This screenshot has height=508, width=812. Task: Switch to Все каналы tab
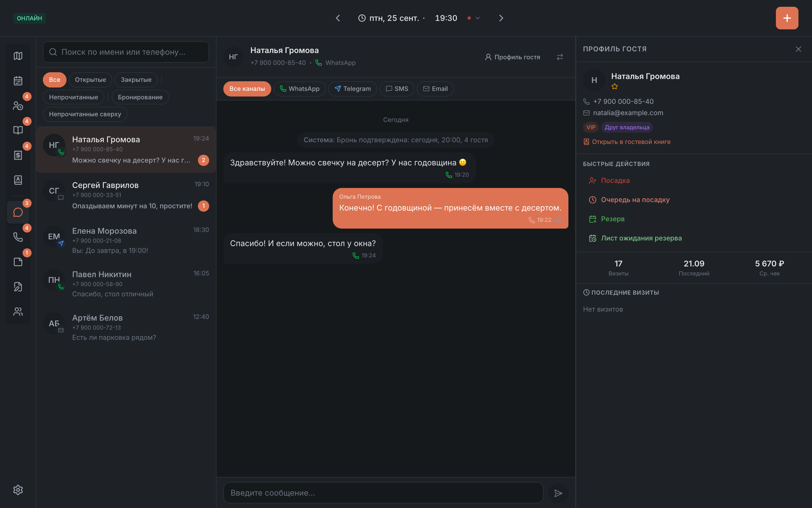[x=247, y=89]
